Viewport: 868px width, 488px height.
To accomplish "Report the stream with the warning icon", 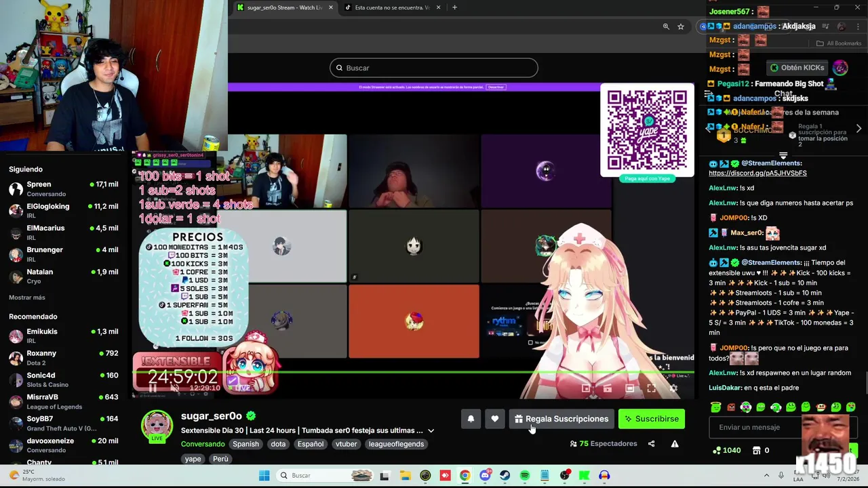I will [x=675, y=444].
